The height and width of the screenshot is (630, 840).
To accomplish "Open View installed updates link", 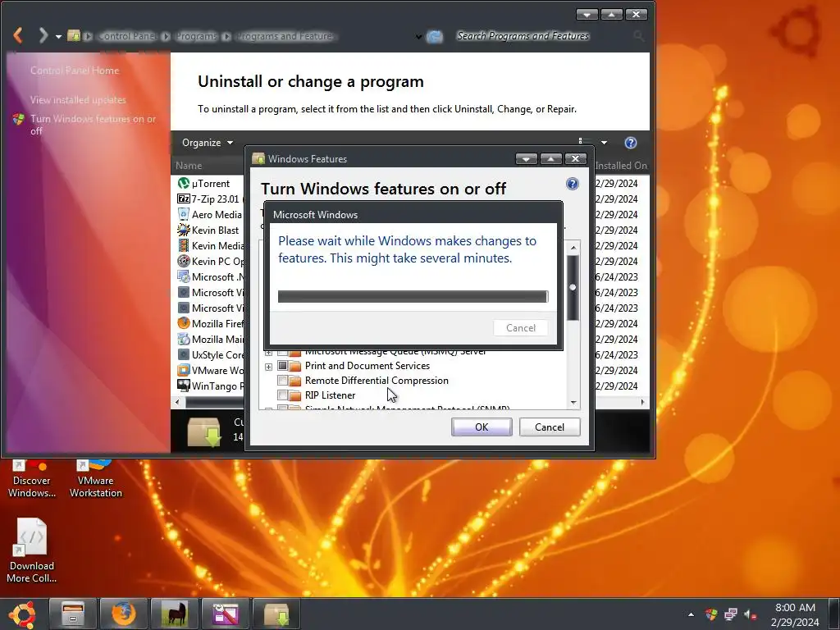I will coord(78,99).
